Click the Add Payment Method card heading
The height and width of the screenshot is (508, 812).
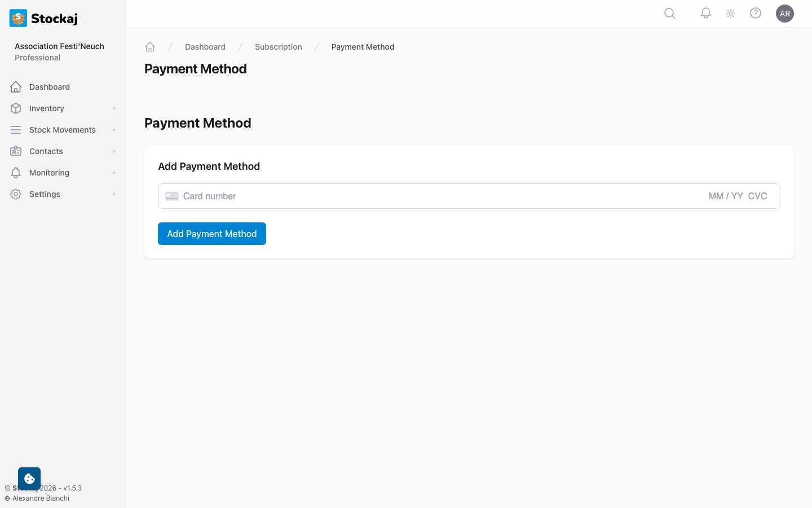[x=209, y=167]
